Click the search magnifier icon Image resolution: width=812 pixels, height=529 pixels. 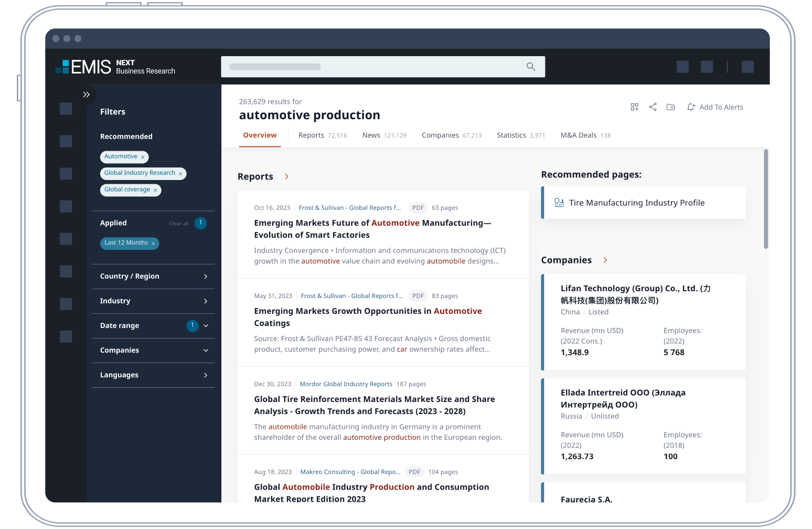(530, 67)
